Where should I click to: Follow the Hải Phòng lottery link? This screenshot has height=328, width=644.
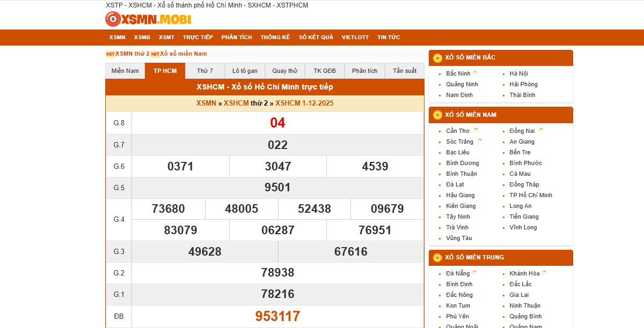(524, 84)
